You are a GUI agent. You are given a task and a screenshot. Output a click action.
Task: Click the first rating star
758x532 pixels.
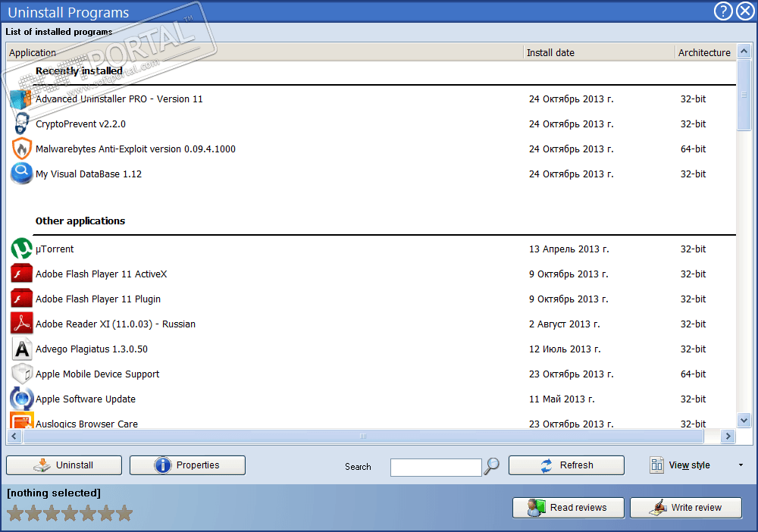coord(15,513)
